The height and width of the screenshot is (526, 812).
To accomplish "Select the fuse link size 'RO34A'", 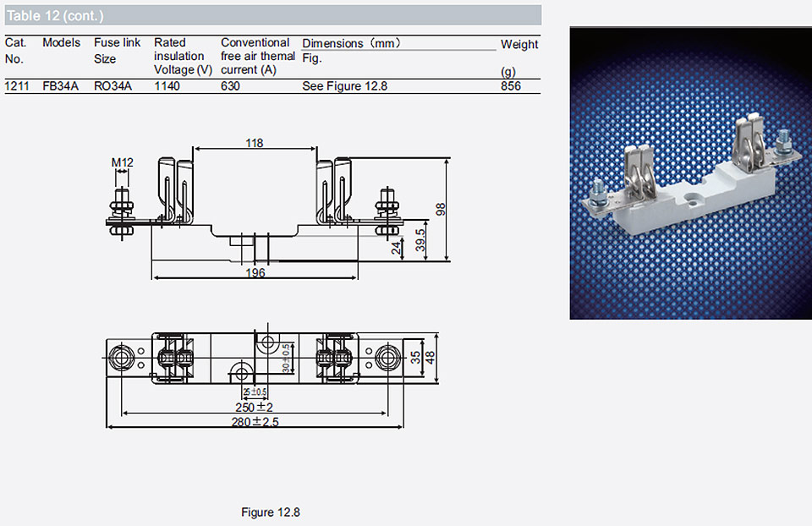I will tap(112, 86).
